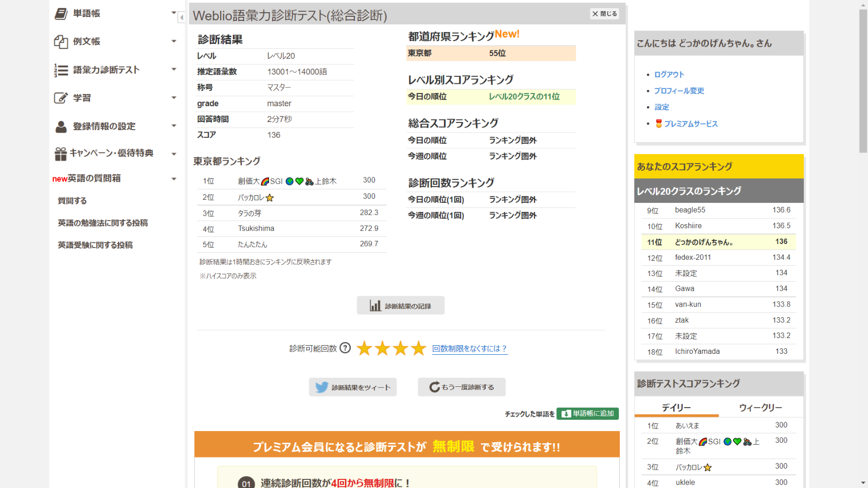
Task: Click the 語彙力診断テスト list icon
Action: [x=61, y=70]
